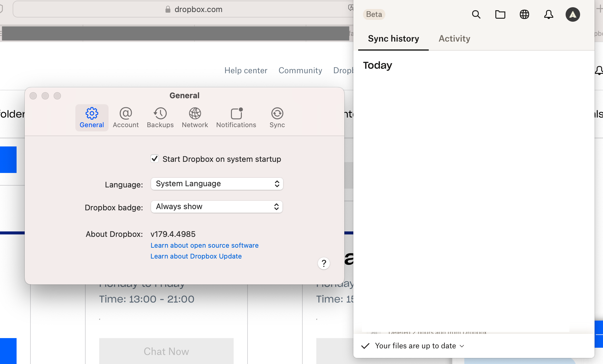Screen dimensions: 603x364
Task: Close the General preferences window
Action: (33, 96)
